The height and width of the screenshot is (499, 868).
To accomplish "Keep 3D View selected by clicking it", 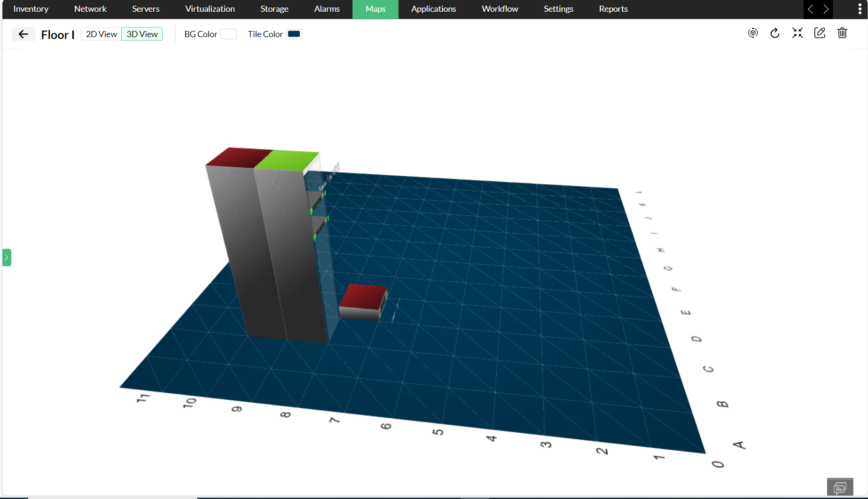I will click(x=141, y=34).
